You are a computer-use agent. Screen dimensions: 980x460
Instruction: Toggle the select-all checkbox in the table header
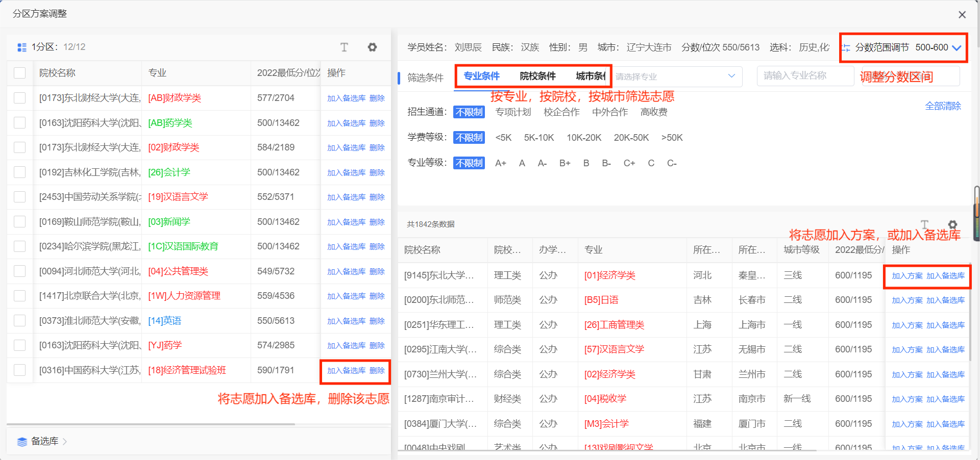[x=19, y=73]
